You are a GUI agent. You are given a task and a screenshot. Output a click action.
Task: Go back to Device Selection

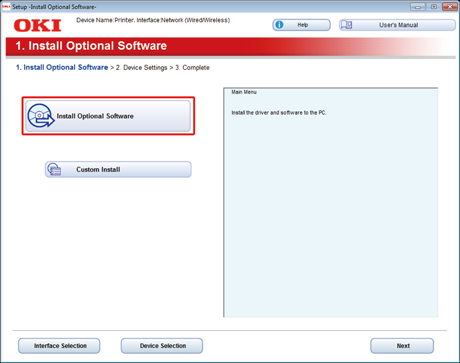[x=162, y=346]
